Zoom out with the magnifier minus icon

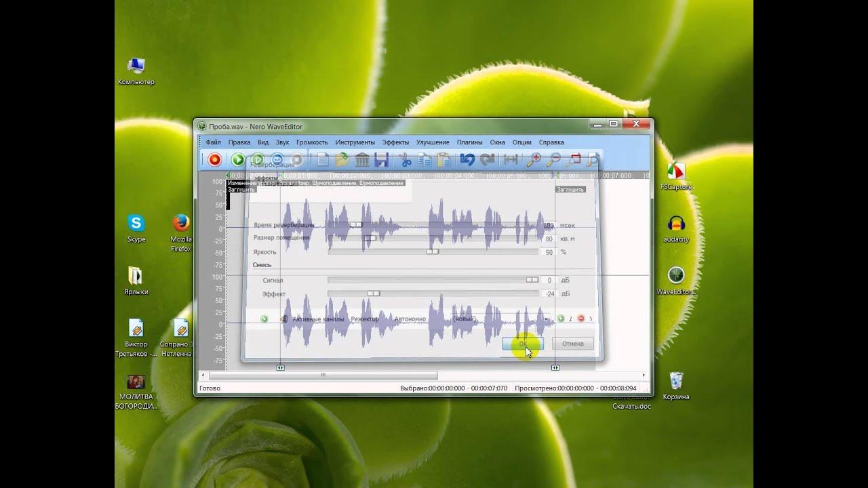(553, 160)
